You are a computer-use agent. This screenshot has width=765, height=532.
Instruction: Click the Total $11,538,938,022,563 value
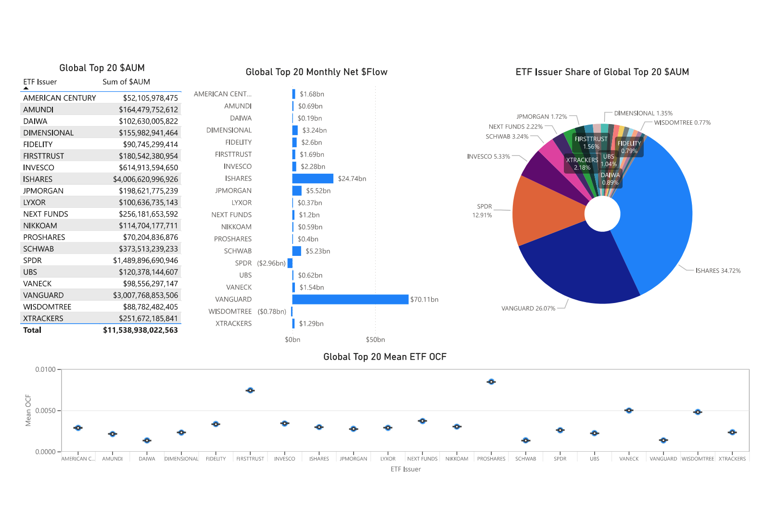(x=140, y=330)
